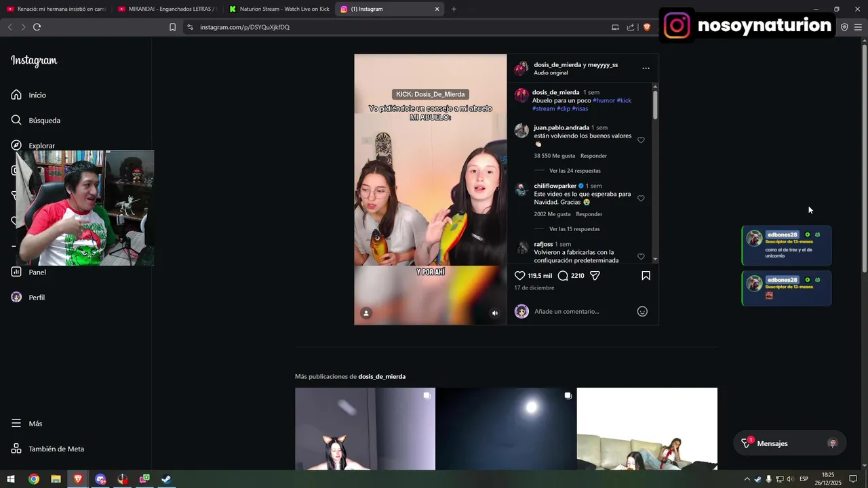The image size is (868, 488).
Task: Close the Instagram tab
Action: (437, 9)
